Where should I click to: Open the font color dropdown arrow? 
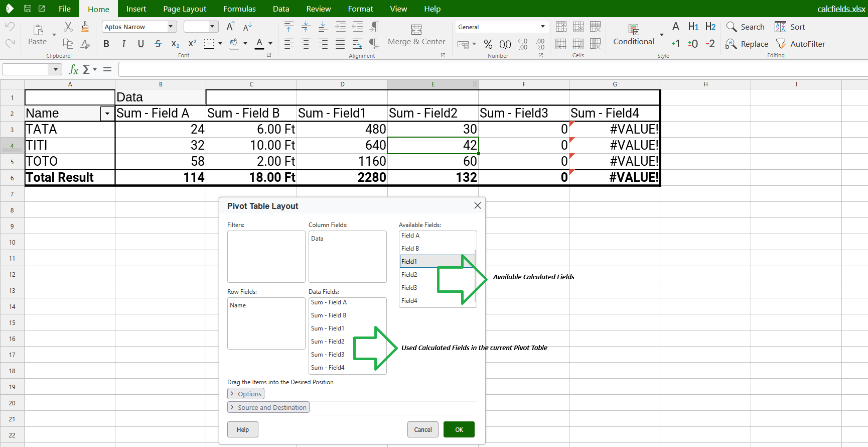pyautogui.click(x=270, y=44)
